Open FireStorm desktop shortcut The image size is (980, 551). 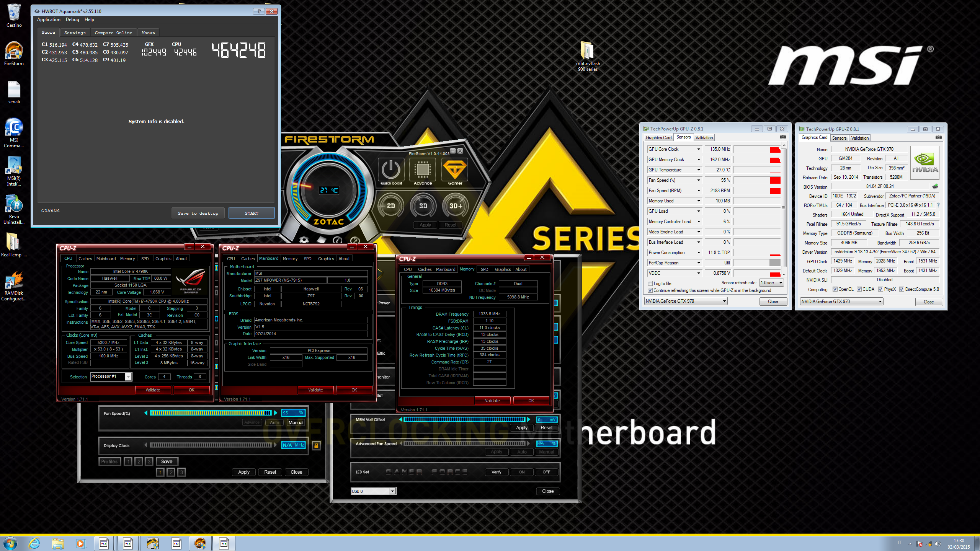tap(14, 54)
